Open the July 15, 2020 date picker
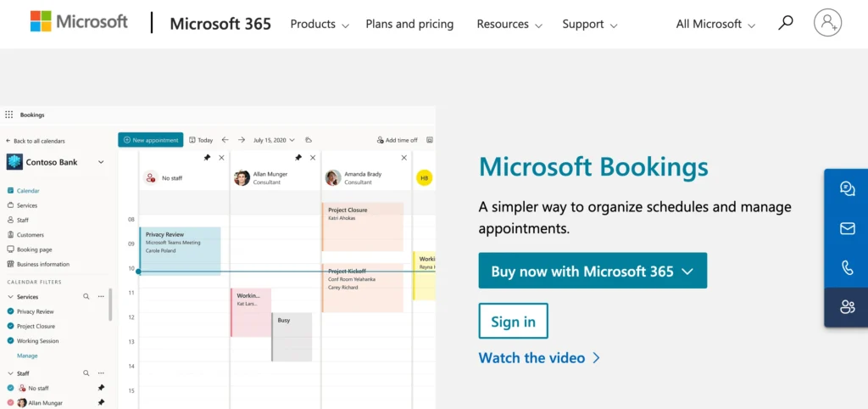The height and width of the screenshot is (409, 868). [274, 140]
